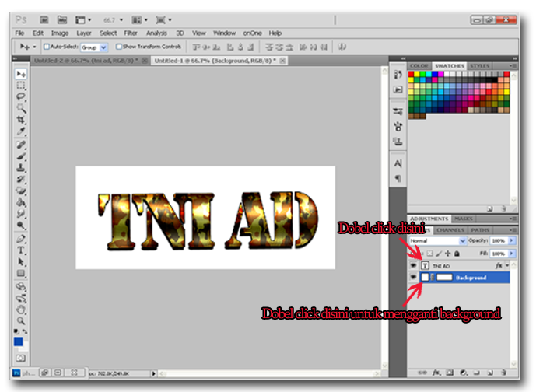Select the Brush tool
The image size is (536, 392).
pos(21,156)
